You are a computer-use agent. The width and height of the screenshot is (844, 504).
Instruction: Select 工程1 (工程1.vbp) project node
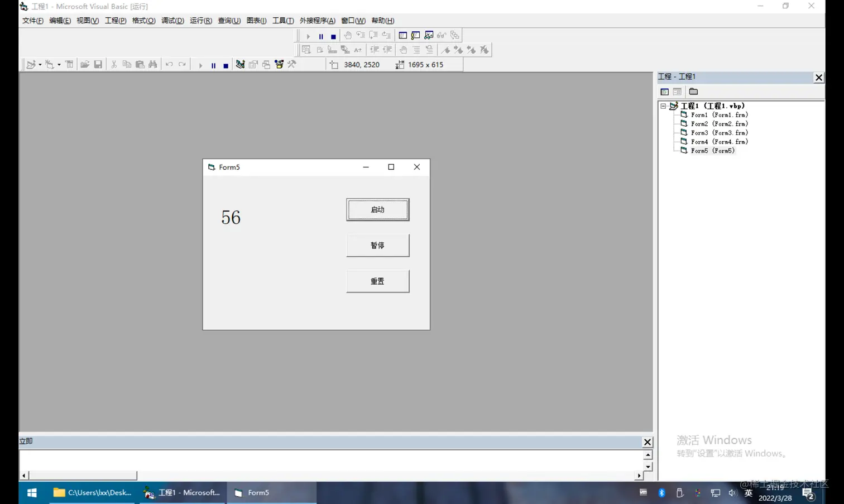tap(712, 106)
